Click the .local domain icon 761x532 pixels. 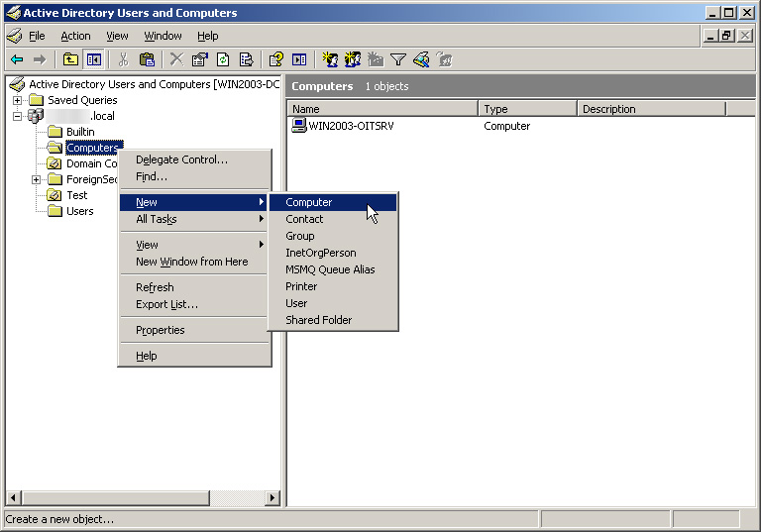[36, 116]
